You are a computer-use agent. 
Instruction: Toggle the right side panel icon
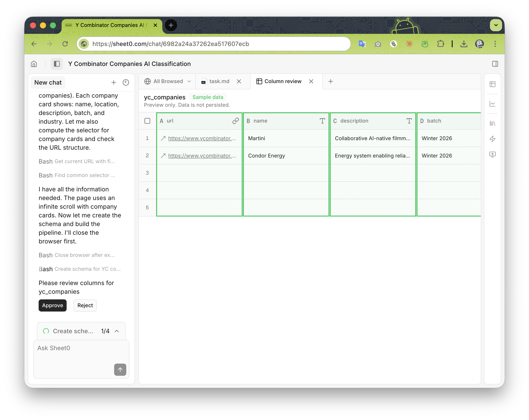pyautogui.click(x=495, y=64)
